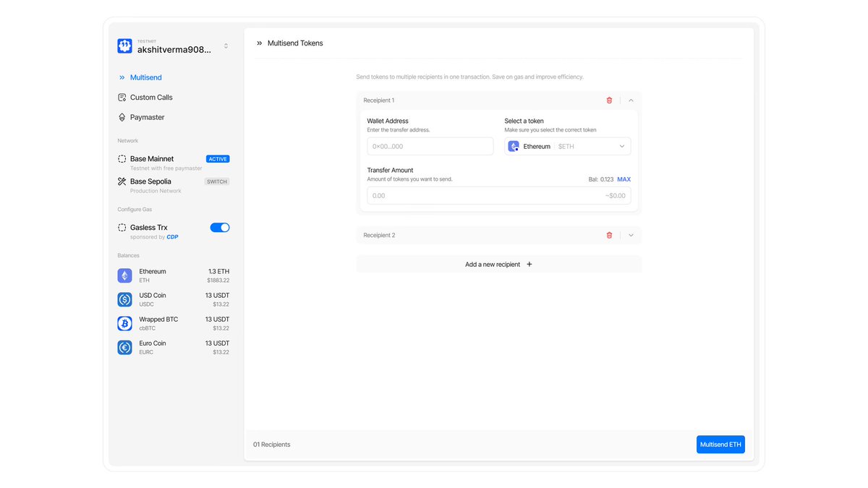Open the Ethereum token dropdown
This screenshot has width=868, height=488.
point(568,146)
